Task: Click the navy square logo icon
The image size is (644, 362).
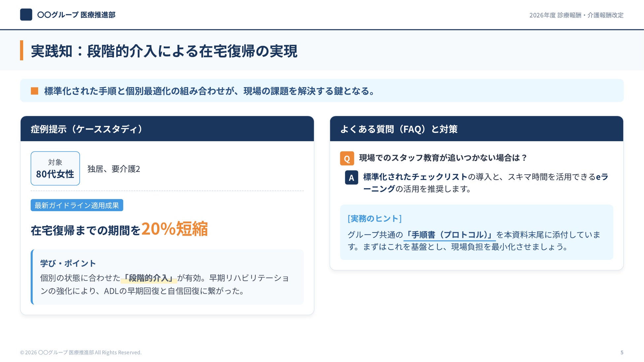Action: point(26,15)
